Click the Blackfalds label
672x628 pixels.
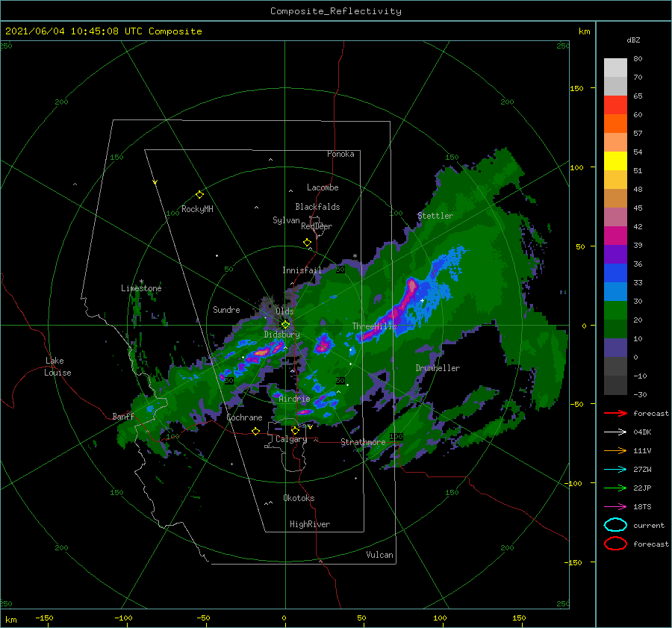click(317, 207)
